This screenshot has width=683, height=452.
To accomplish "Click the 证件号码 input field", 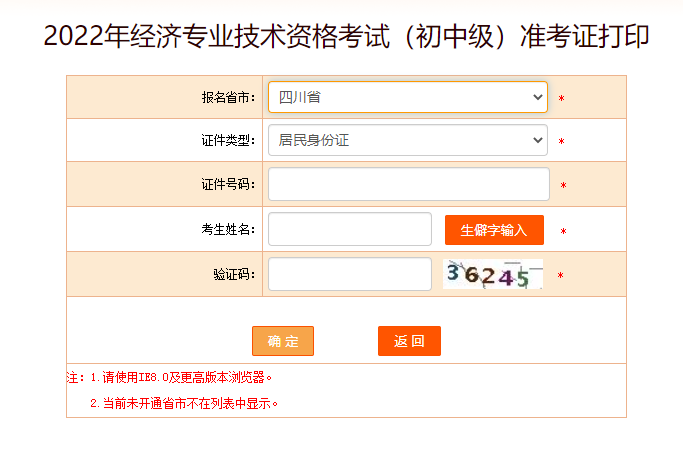I will click(x=408, y=185).
